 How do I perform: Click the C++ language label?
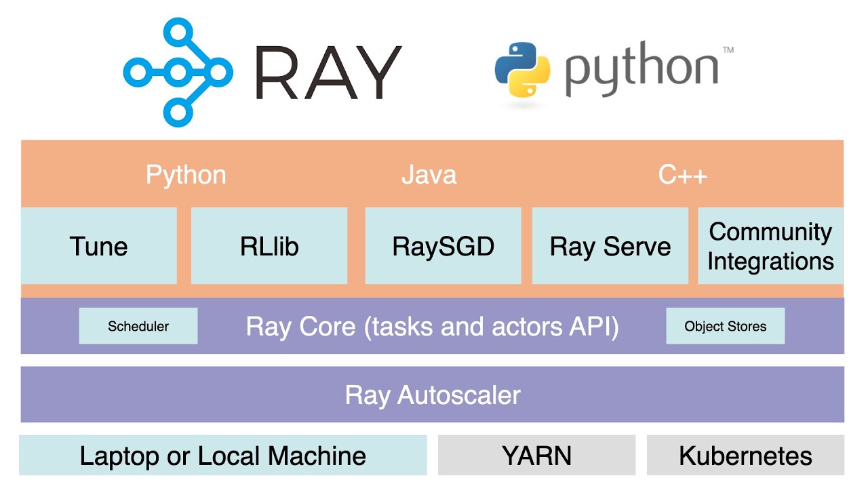(x=683, y=175)
